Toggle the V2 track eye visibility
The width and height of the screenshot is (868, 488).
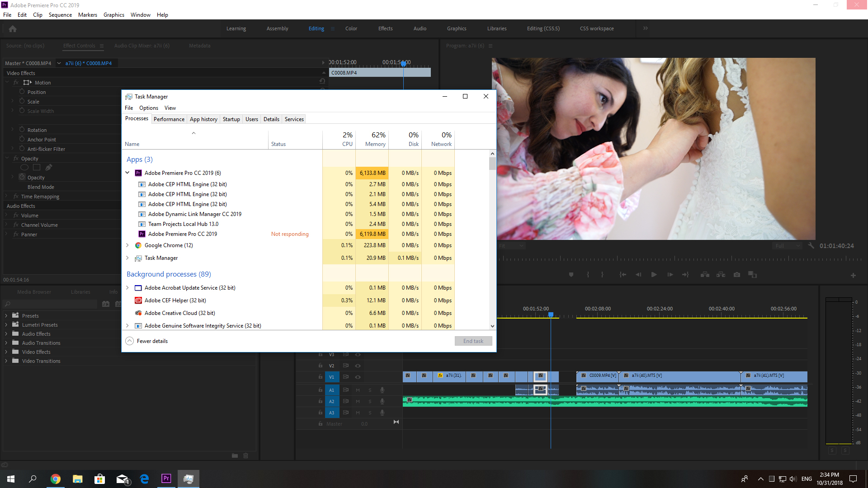tap(358, 366)
